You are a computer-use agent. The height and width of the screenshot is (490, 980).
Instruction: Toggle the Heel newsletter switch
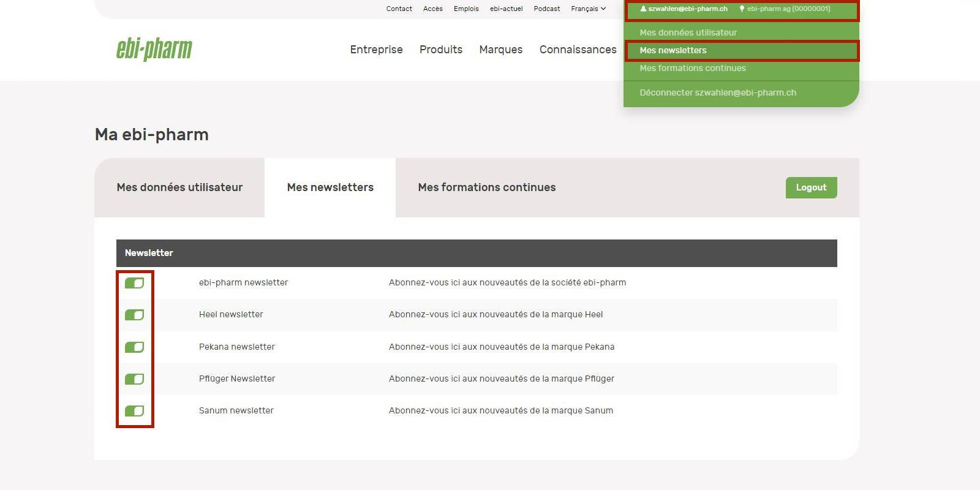(134, 315)
